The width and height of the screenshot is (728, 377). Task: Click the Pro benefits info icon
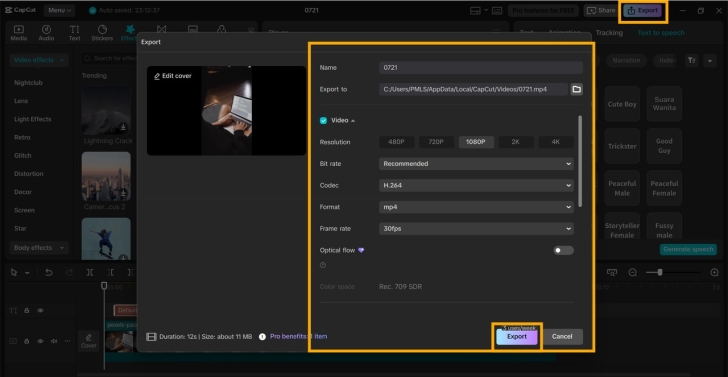click(262, 337)
